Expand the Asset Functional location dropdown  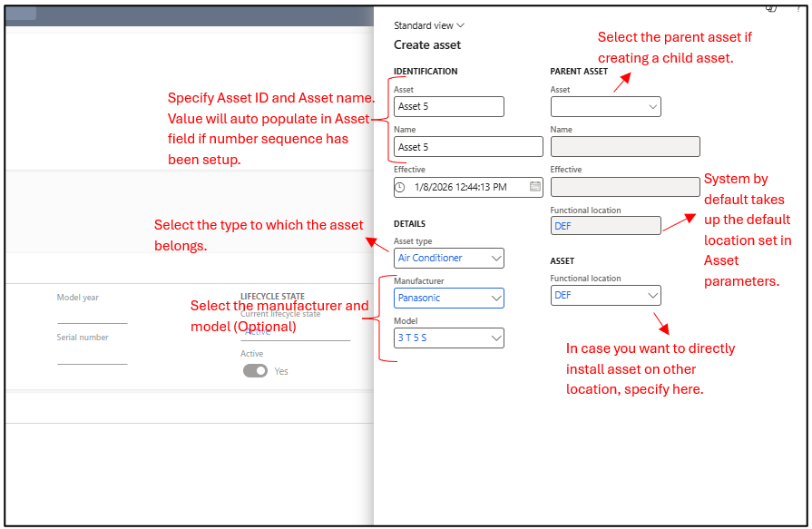pyautogui.click(x=652, y=295)
